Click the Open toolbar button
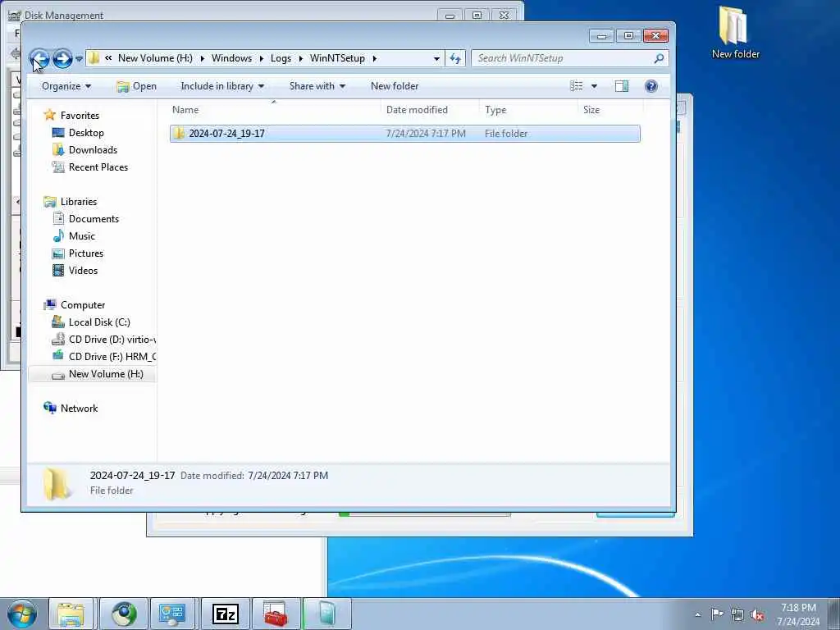 (137, 86)
